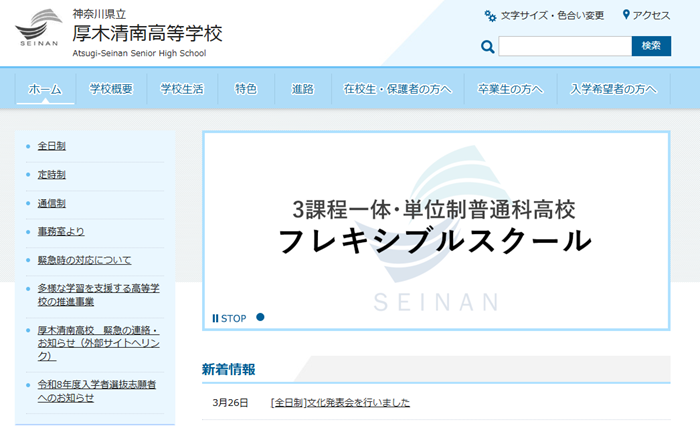Click the Seinan school logo

(38, 30)
